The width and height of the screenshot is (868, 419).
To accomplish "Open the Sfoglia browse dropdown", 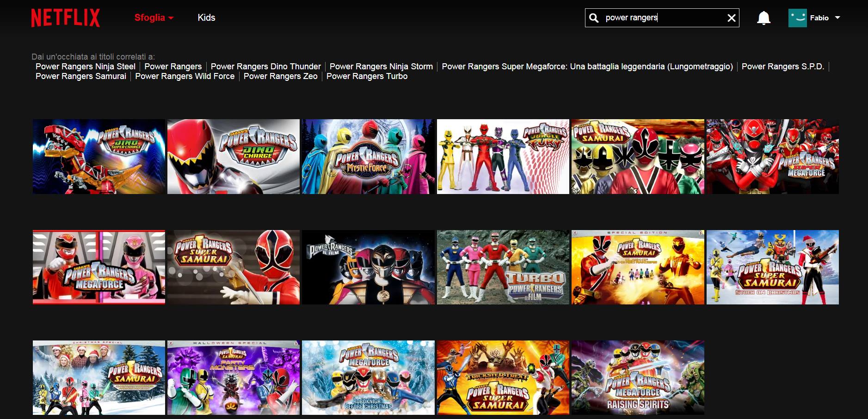I will (x=154, y=18).
